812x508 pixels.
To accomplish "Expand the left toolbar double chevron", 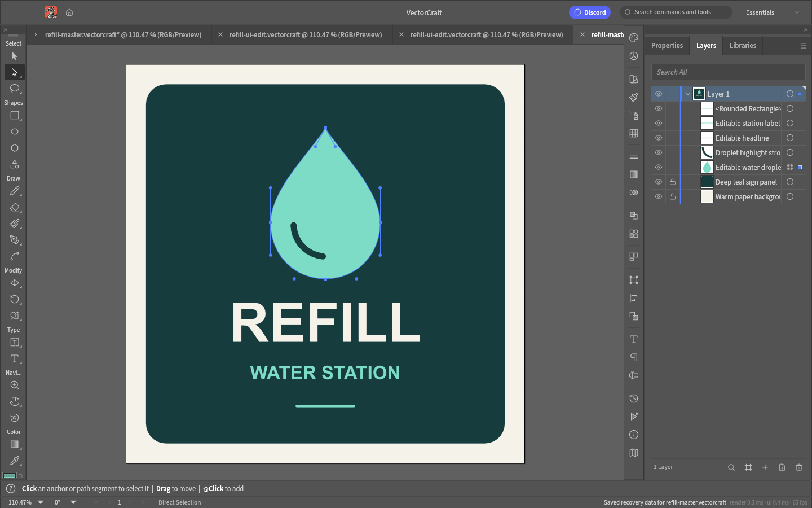I will click(6, 29).
